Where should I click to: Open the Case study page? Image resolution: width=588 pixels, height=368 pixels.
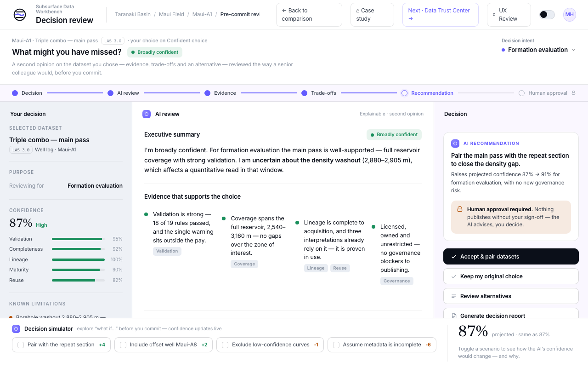[372, 15]
